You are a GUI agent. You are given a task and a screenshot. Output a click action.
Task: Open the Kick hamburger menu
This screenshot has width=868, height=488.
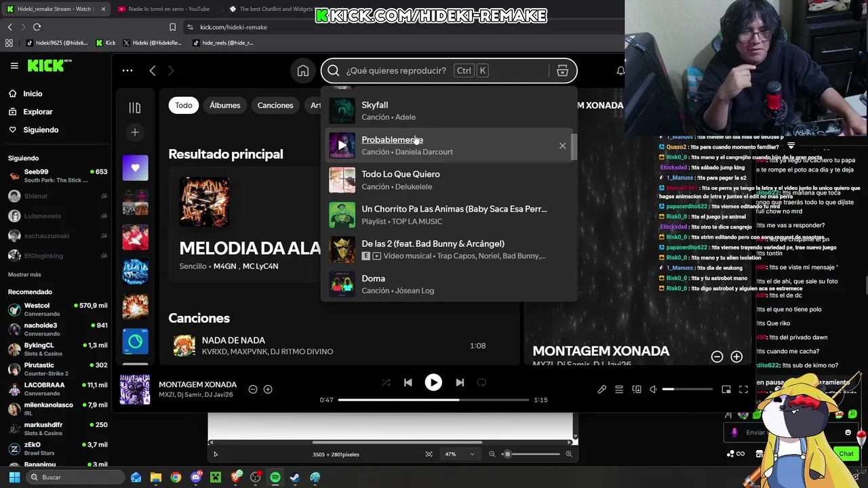[14, 66]
